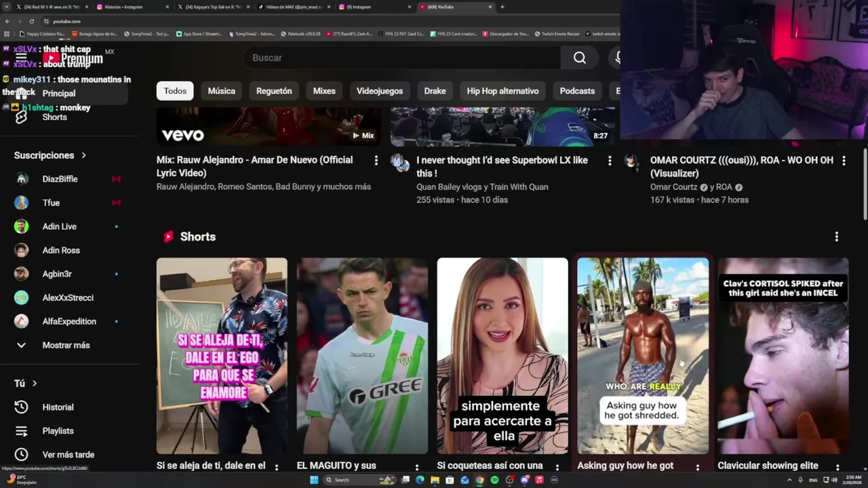
Task: Click the page vertical scrollbar
Action: click(864, 183)
